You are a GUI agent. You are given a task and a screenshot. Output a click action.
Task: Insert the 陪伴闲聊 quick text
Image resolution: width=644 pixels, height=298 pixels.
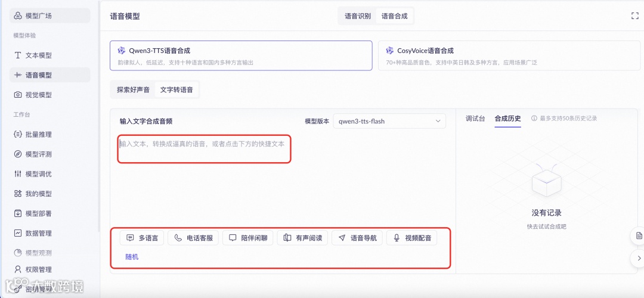(x=248, y=238)
